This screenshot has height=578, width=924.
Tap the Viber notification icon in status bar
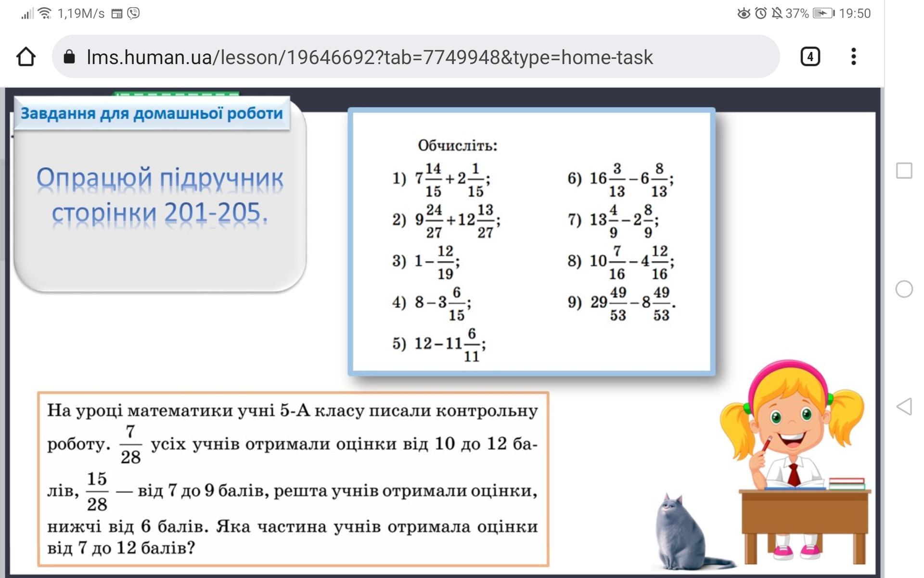pos(133,13)
